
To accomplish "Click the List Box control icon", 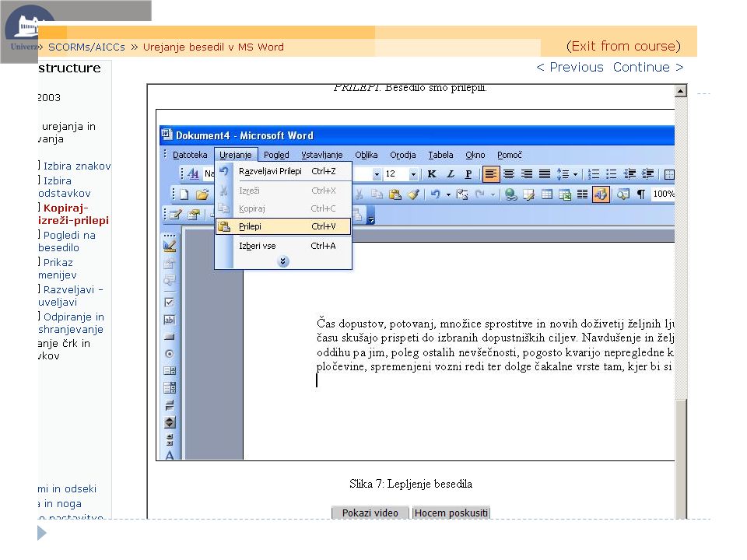I will [169, 370].
